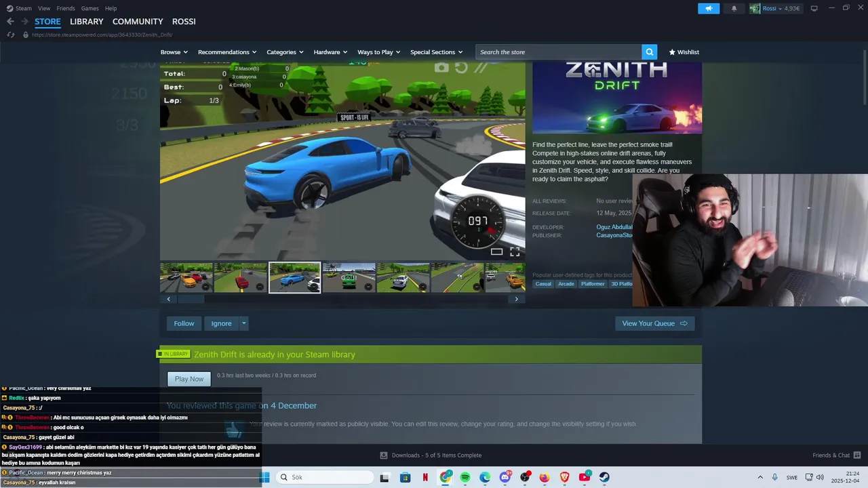Open Netflix from the taskbar
868x488 pixels.
[x=425, y=477]
